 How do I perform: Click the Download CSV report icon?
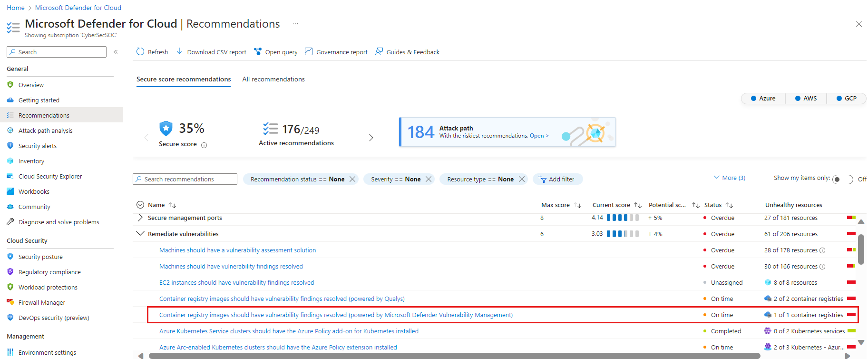[179, 52]
